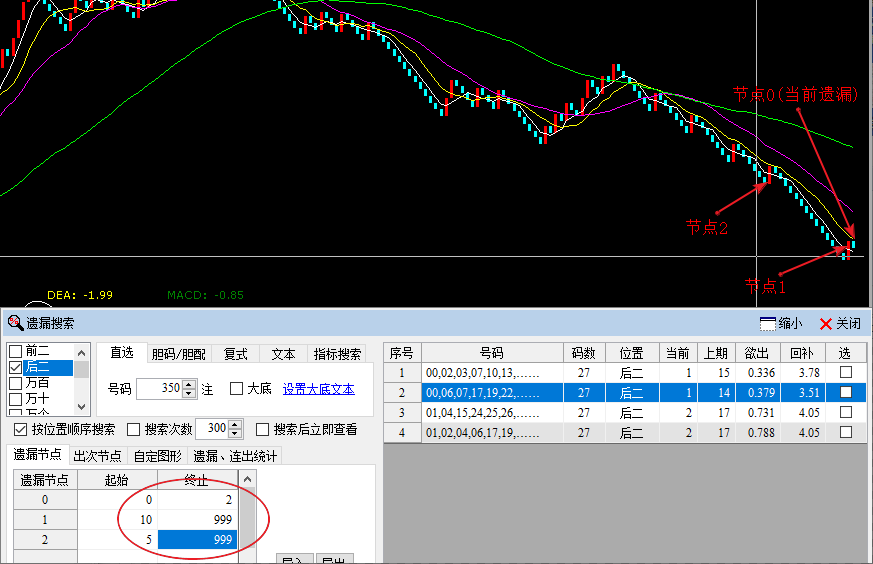Image resolution: width=873 pixels, height=564 pixels.
Task: Select the 出次节点 tab
Action: pyautogui.click(x=98, y=455)
